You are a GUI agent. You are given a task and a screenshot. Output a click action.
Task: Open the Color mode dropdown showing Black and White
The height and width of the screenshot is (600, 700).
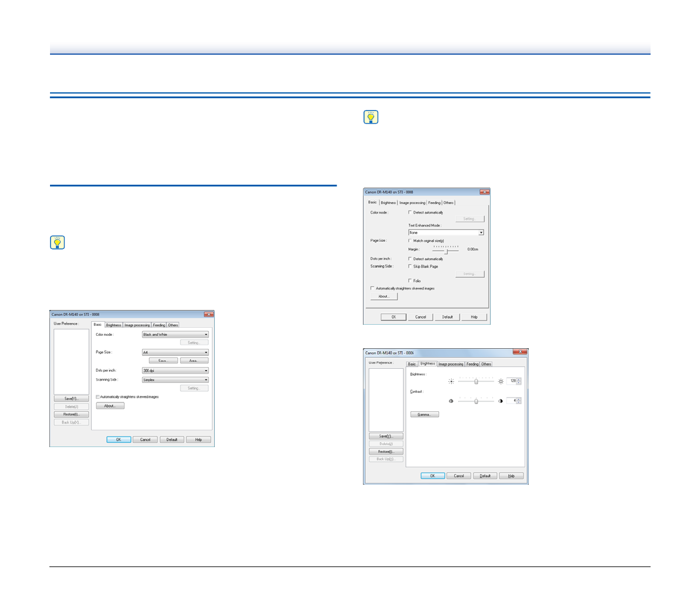pos(175,335)
